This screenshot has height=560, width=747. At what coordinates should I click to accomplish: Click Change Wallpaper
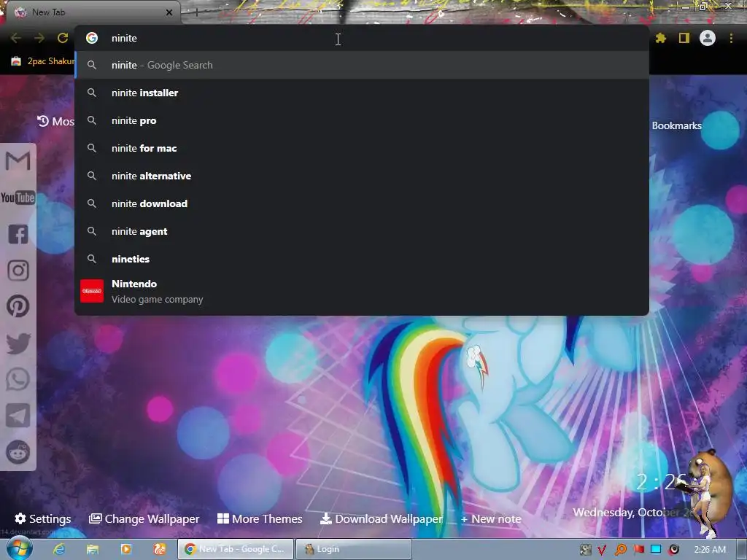coord(144,518)
